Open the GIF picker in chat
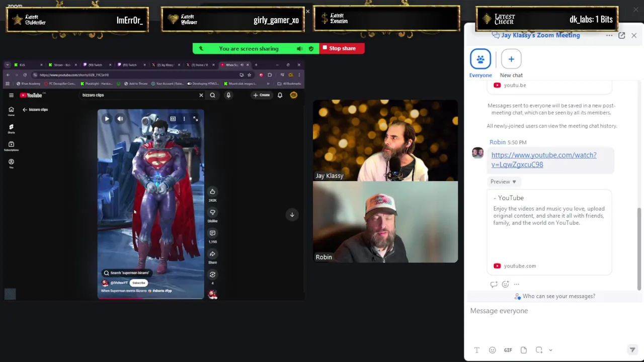The image size is (644, 362). [x=508, y=350]
